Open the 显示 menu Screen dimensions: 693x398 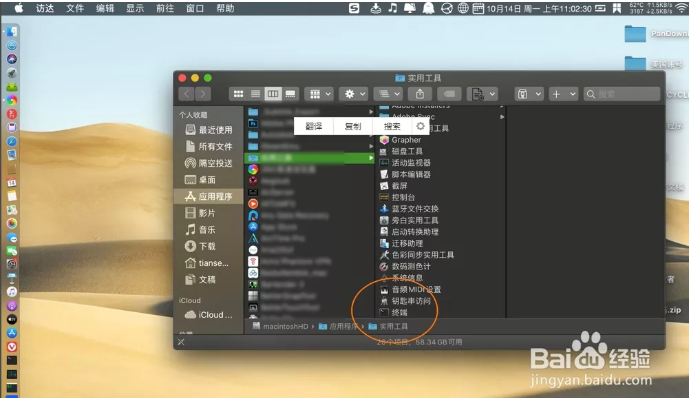[x=135, y=8]
